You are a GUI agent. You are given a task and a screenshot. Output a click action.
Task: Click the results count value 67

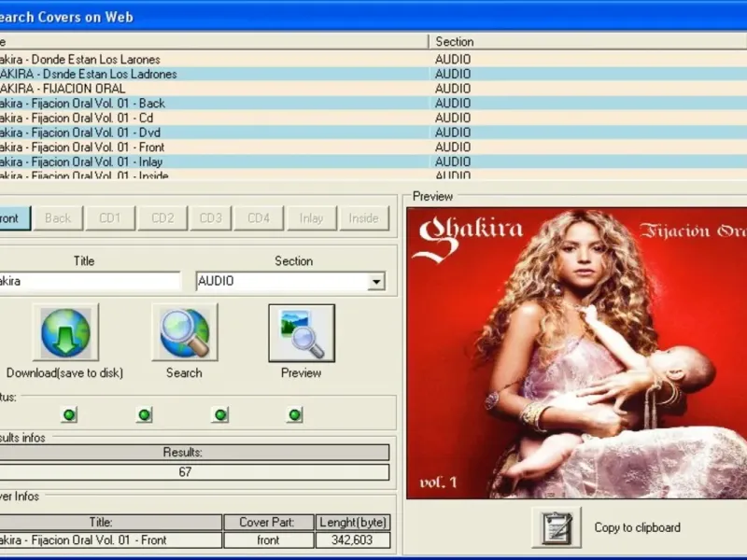[x=185, y=472]
